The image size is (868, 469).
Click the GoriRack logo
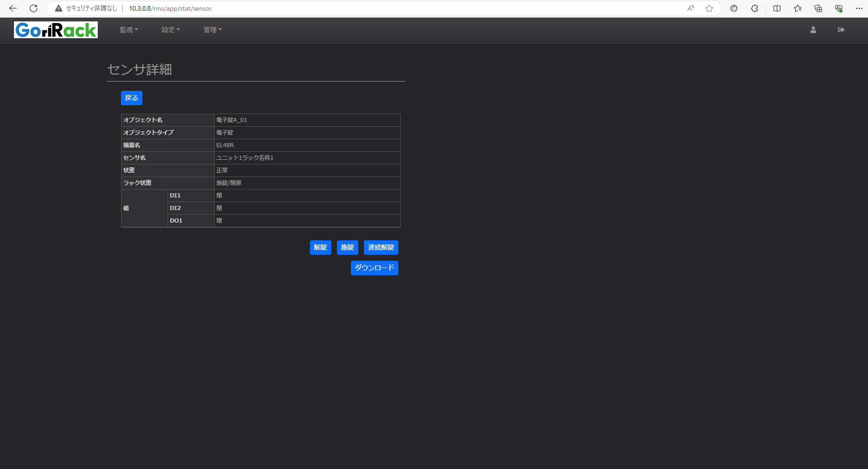coord(56,30)
